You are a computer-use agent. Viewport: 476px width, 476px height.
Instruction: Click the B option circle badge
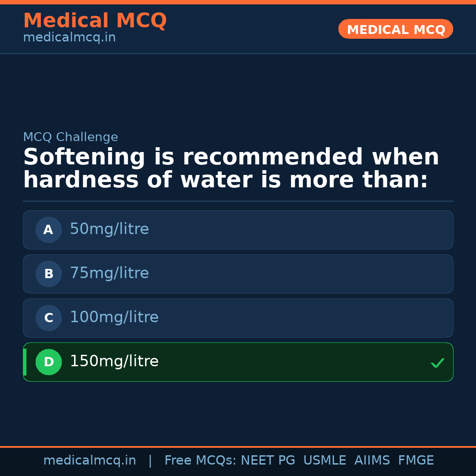48,274
